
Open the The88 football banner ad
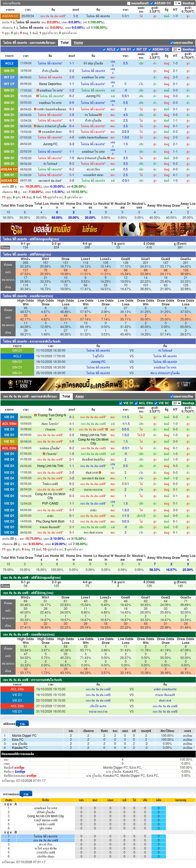tap(98, 229)
